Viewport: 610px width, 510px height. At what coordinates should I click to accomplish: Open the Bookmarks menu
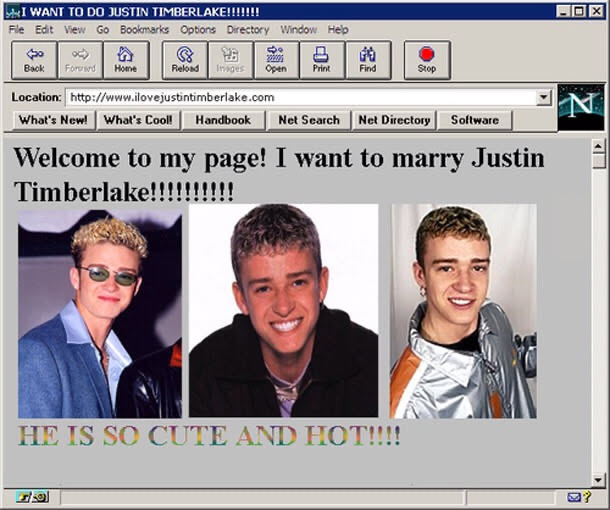pos(144,30)
